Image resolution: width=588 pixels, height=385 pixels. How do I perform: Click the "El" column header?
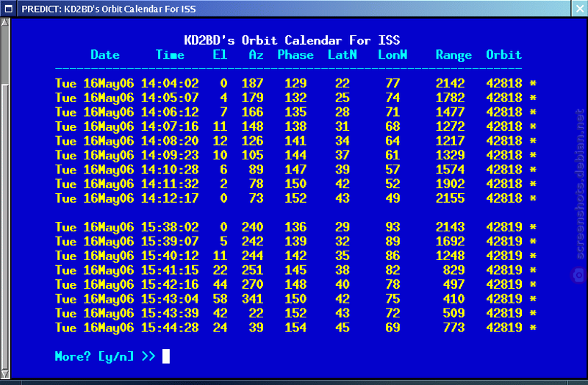[x=220, y=54]
